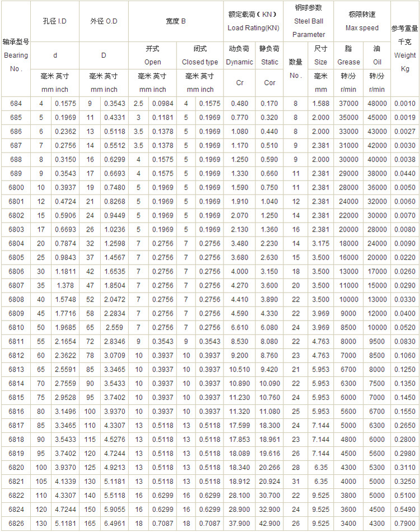Click ball count 28 for 6820

(296, 468)
